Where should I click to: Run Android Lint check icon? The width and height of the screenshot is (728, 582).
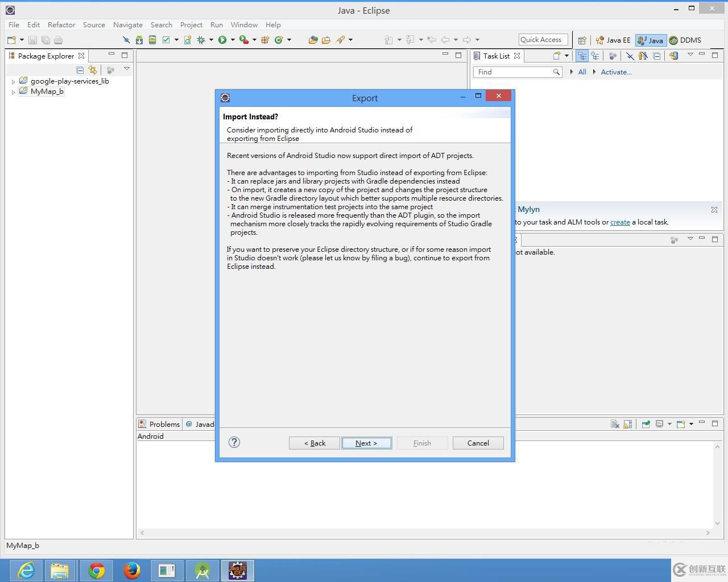166,40
